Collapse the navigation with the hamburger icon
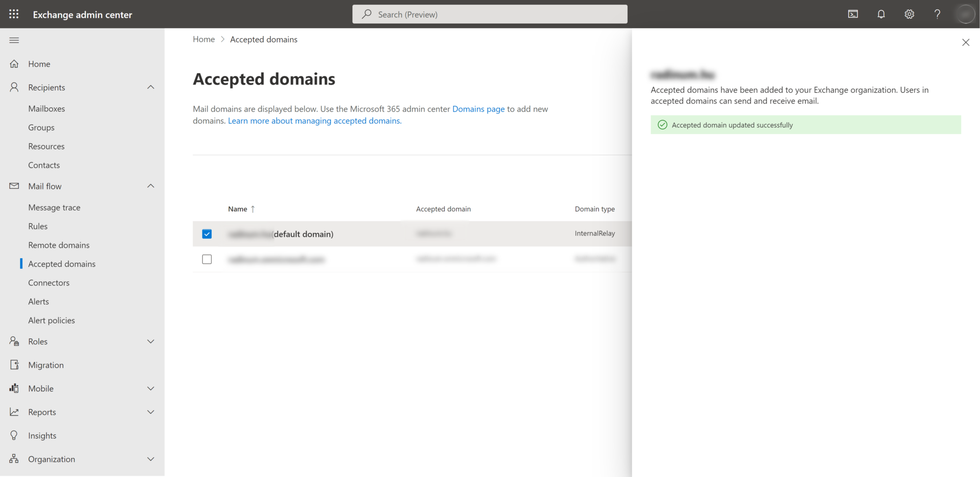980x477 pixels. (14, 40)
